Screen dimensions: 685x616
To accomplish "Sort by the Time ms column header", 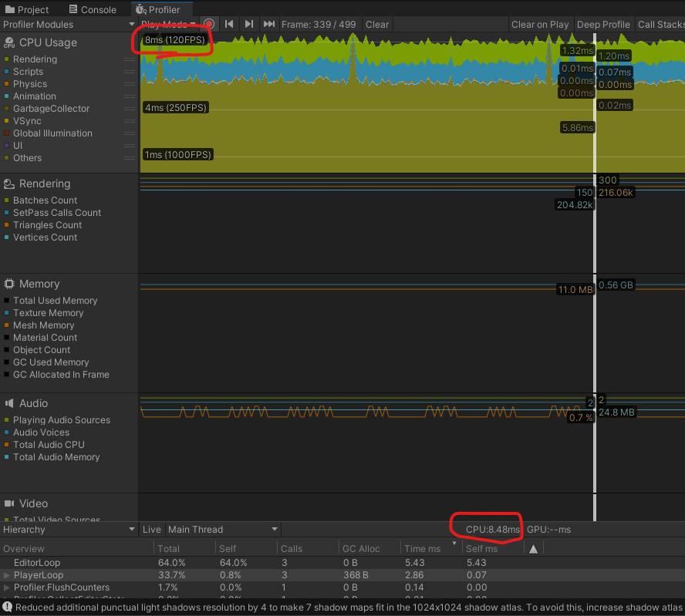I will tap(431, 549).
